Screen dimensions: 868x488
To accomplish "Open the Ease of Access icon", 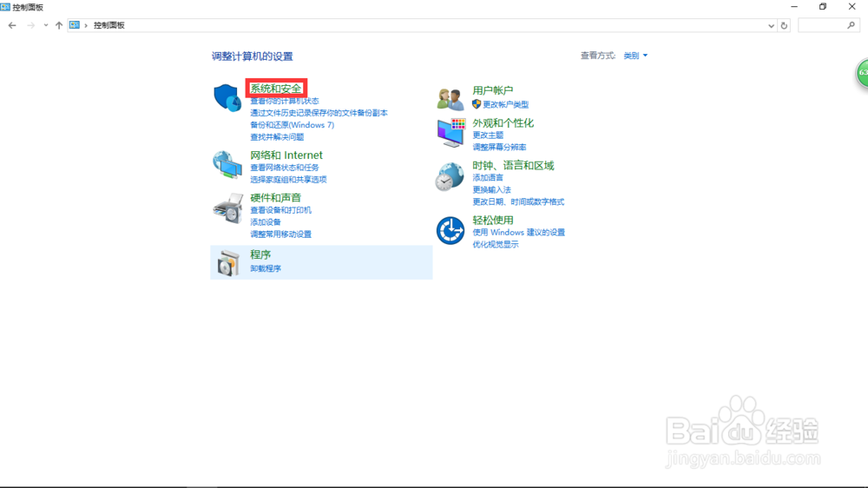I will (x=450, y=230).
